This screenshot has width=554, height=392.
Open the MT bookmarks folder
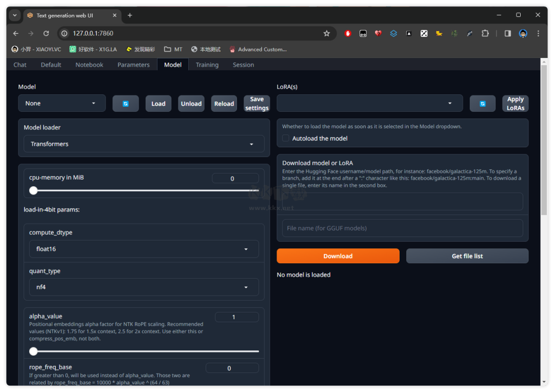(173, 49)
